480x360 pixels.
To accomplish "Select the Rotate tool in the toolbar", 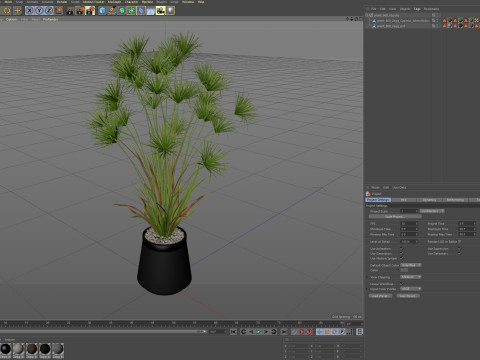I will [7, 11].
